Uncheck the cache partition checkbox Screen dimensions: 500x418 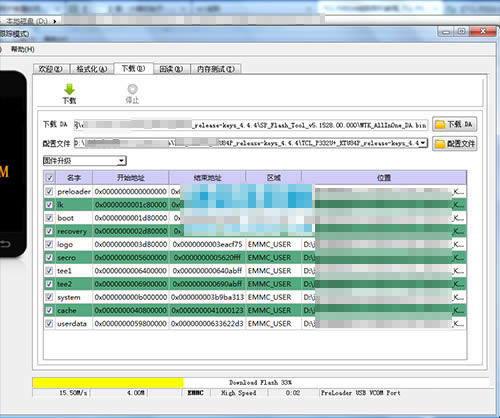click(x=49, y=310)
